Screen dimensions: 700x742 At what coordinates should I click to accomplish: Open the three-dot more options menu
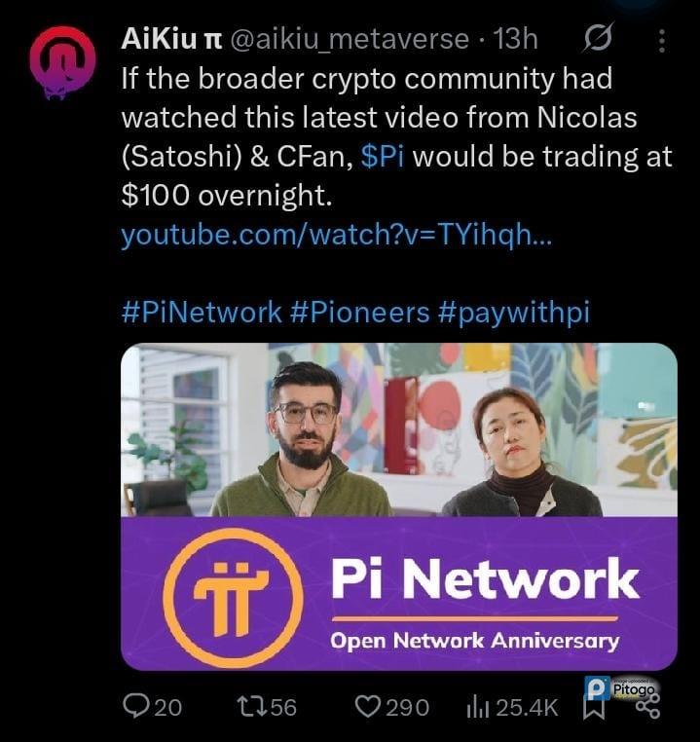[x=662, y=41]
